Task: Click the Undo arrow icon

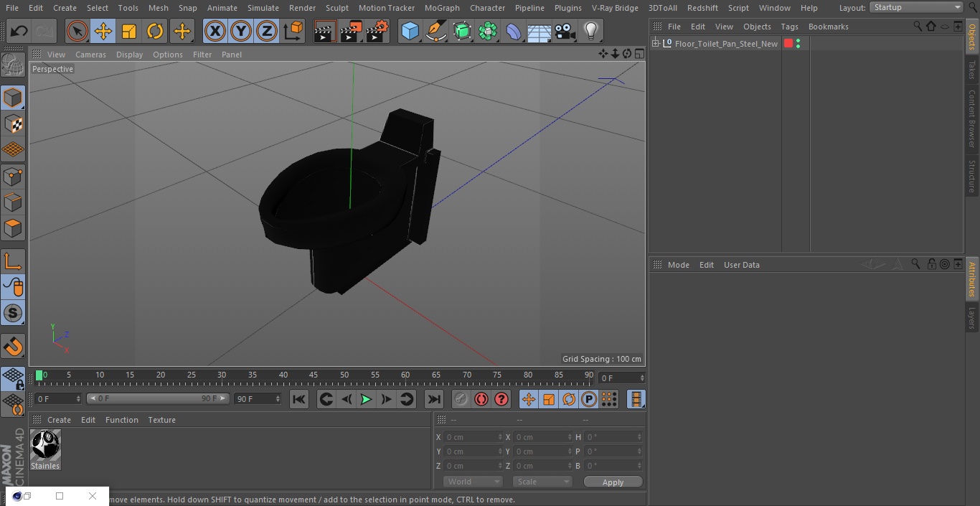Action: point(19,31)
